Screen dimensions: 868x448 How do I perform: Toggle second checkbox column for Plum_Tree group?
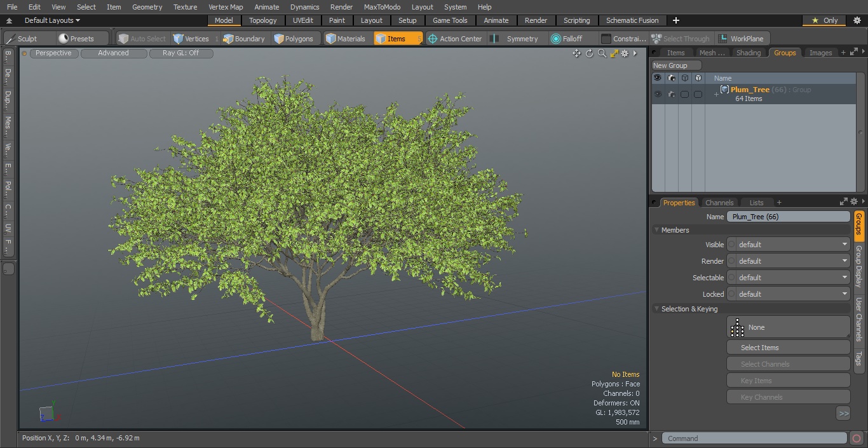tap(698, 94)
